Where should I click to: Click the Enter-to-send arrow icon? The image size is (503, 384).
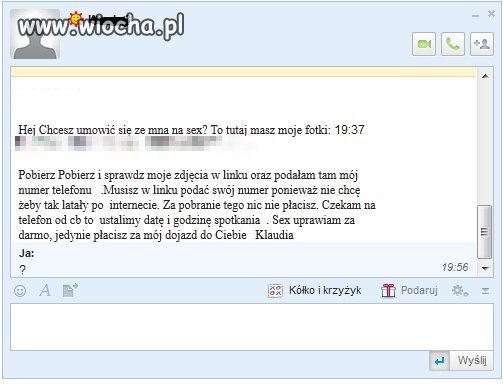click(440, 360)
